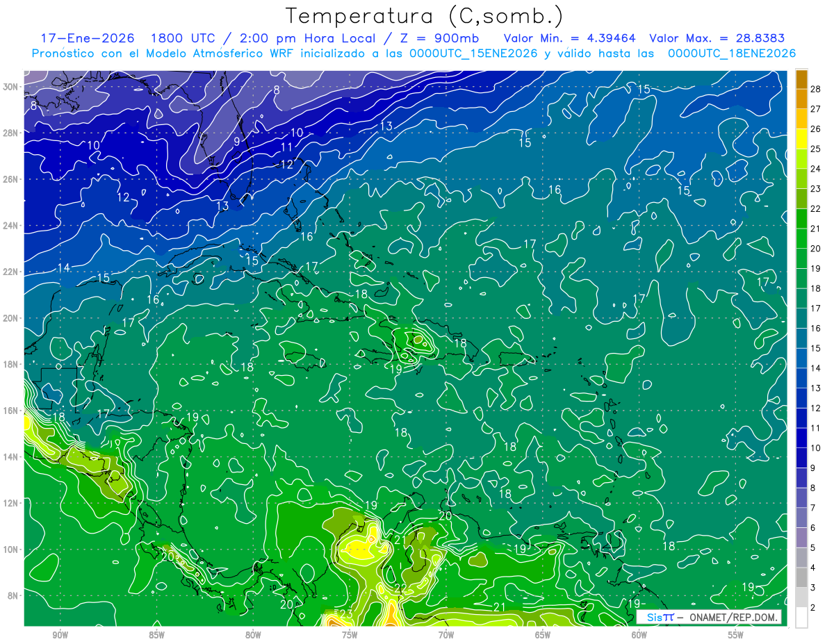Click the '30N' latitude axis label

[x=12, y=86]
